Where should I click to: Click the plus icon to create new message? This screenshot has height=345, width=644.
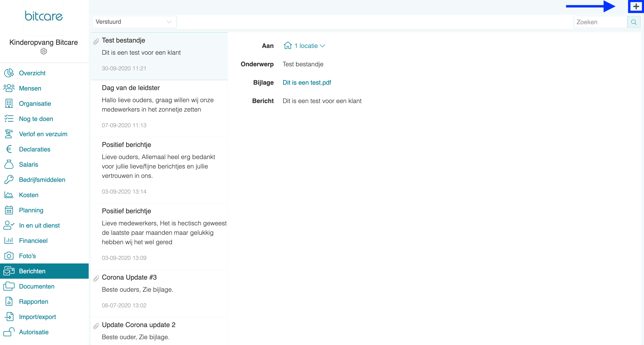[x=636, y=6]
